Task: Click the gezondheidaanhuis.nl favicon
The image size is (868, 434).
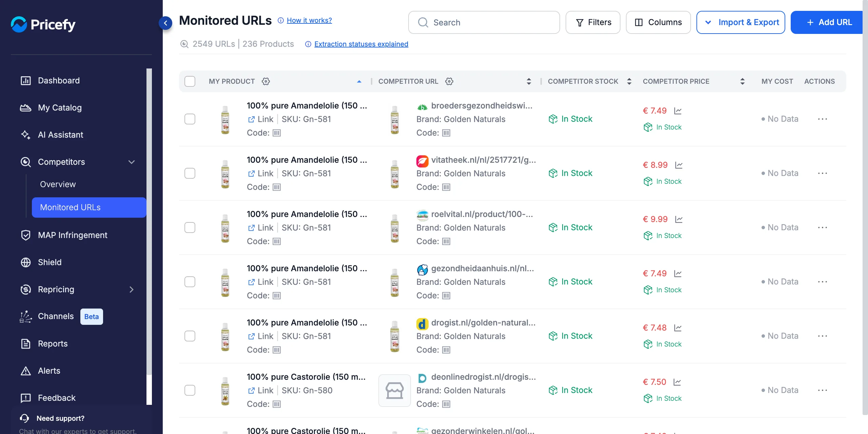Action: (x=422, y=270)
